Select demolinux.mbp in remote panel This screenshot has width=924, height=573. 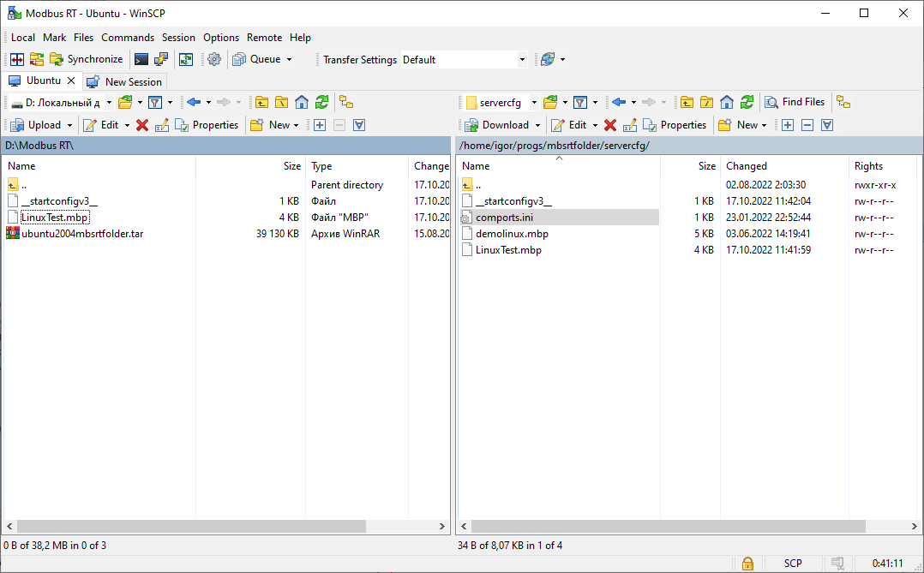pos(512,234)
